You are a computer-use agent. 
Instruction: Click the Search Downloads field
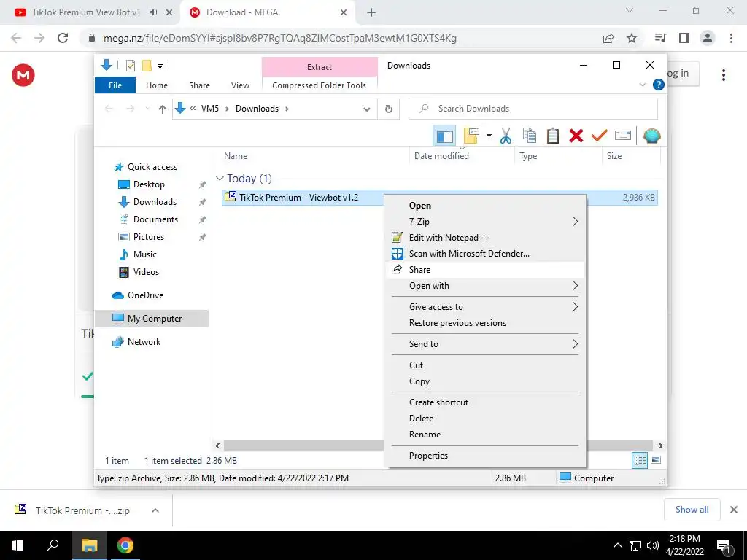[533, 109]
